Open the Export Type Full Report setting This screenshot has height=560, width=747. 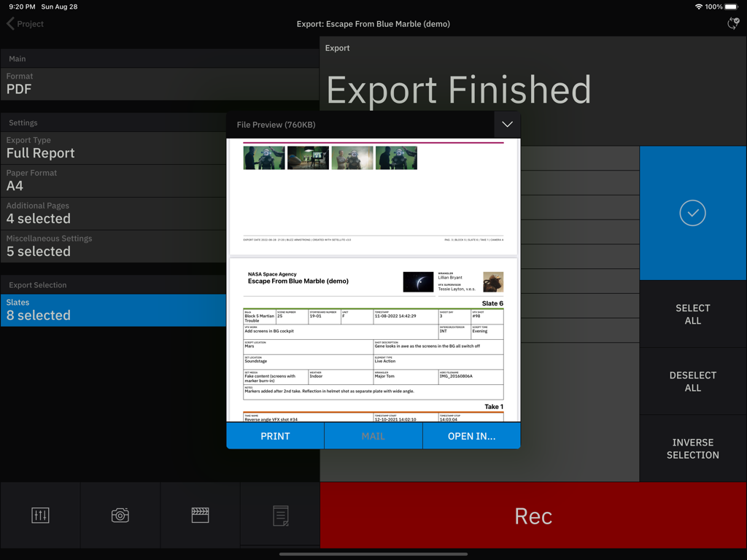(x=109, y=147)
